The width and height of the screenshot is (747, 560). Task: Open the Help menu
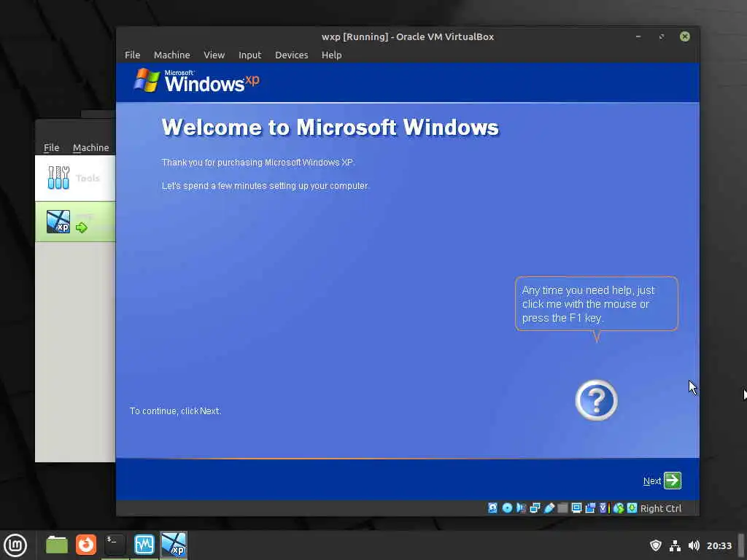332,55
